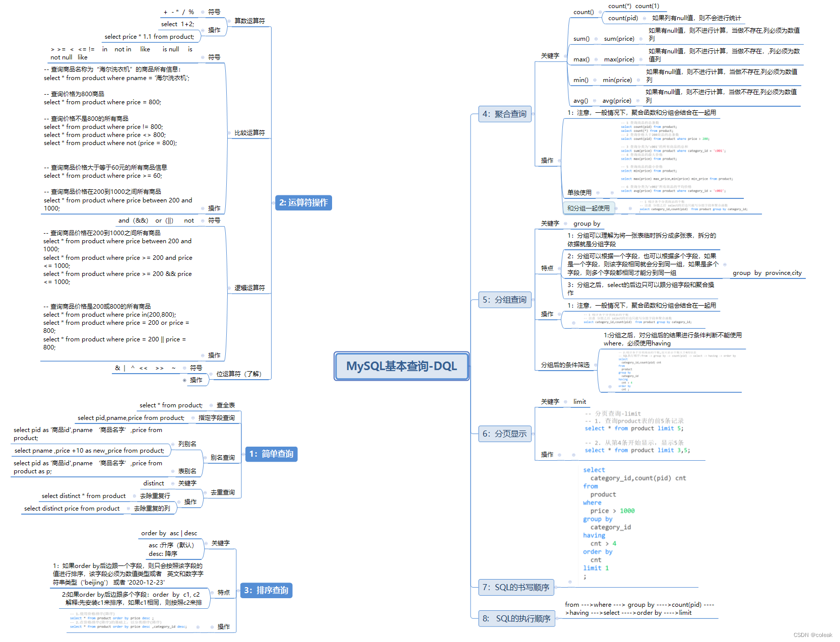
Task: Click the 如果列有null值，则不会进行统计 note
Action: [696, 18]
